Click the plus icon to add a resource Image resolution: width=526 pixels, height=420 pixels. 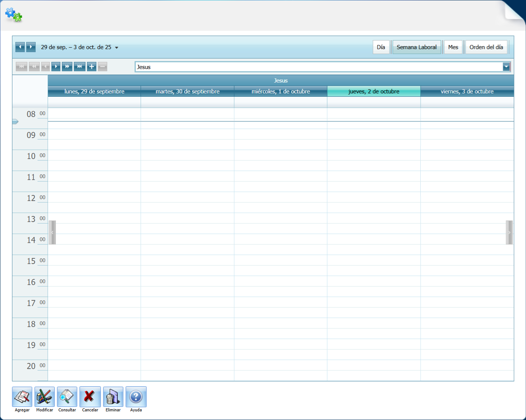point(91,66)
